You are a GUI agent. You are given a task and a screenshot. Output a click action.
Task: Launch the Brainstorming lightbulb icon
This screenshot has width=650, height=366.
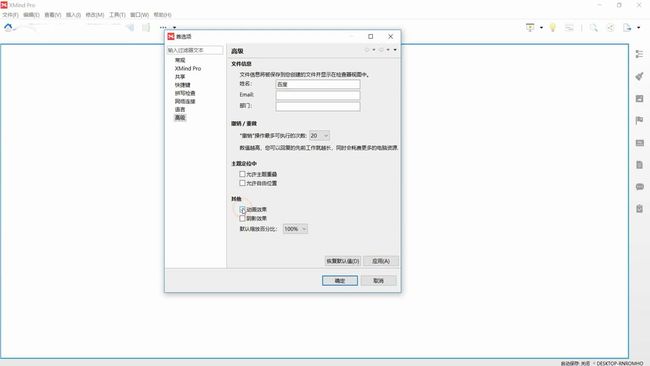point(553,27)
